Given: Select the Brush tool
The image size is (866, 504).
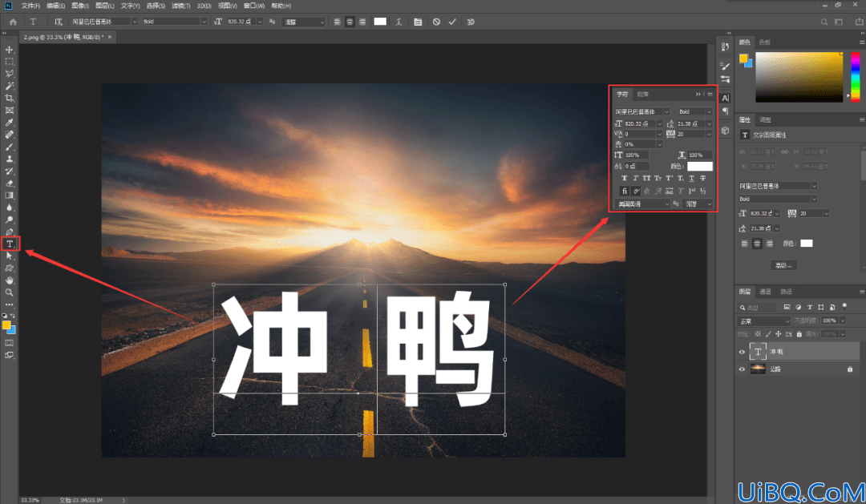Looking at the screenshot, I should [x=10, y=147].
